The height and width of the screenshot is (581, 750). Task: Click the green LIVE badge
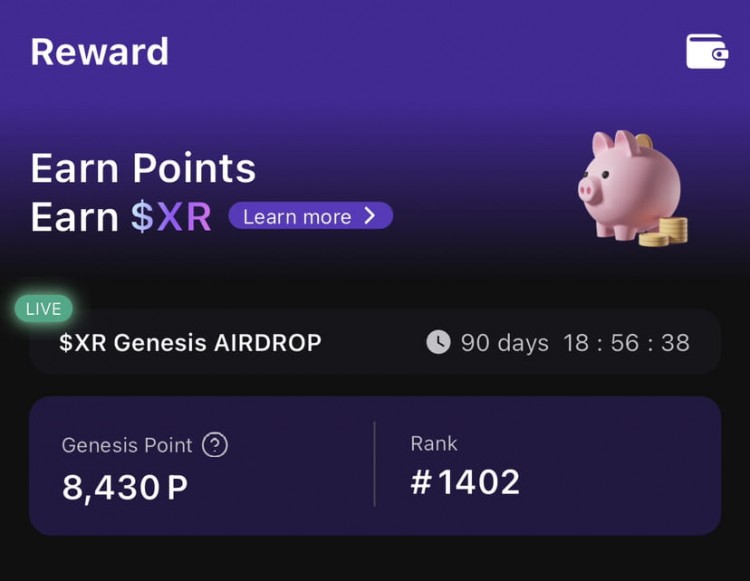[x=43, y=309]
